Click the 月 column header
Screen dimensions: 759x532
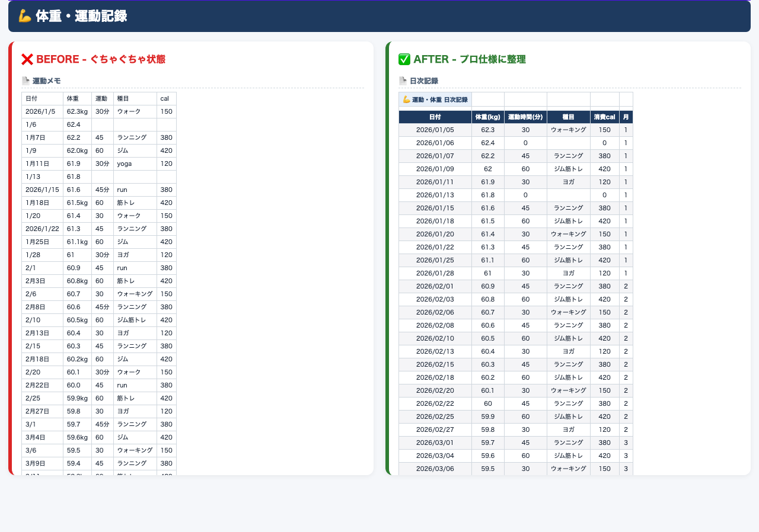pyautogui.click(x=626, y=117)
